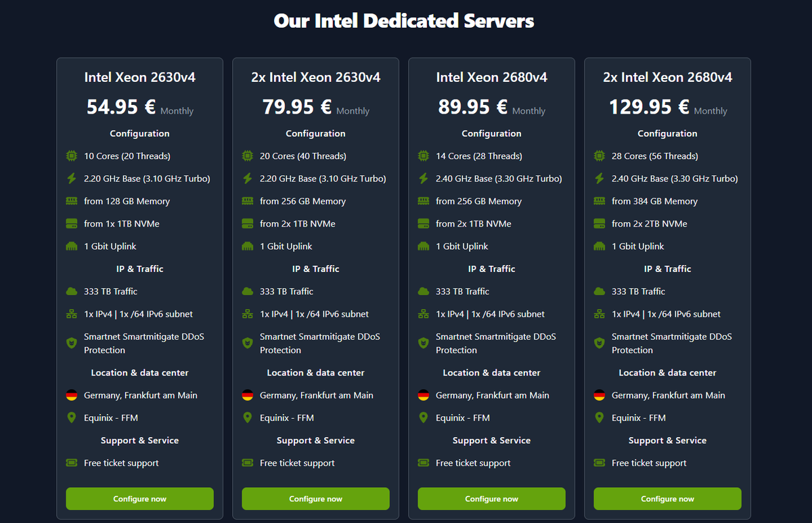This screenshot has width=812, height=523.
Task: Click 'Smartnet Smartmitigate DDoS Protection' in 89.95 € card
Action: click(496, 343)
